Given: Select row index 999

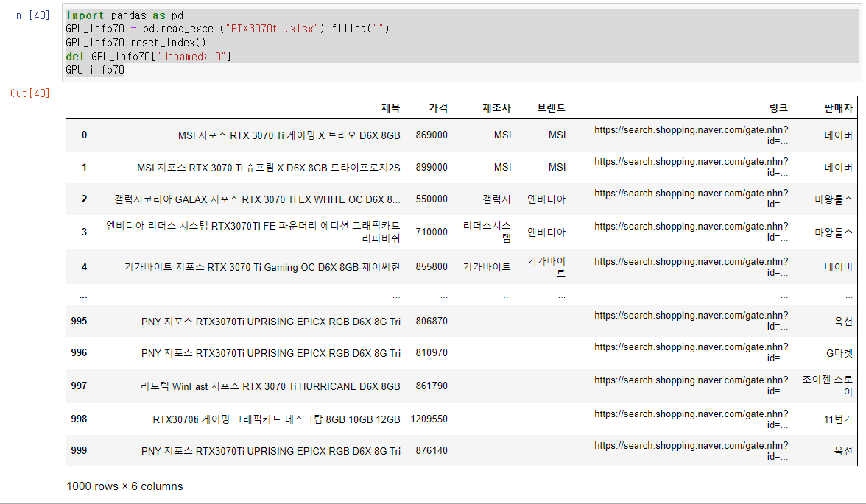Looking at the screenshot, I should click(x=79, y=450).
